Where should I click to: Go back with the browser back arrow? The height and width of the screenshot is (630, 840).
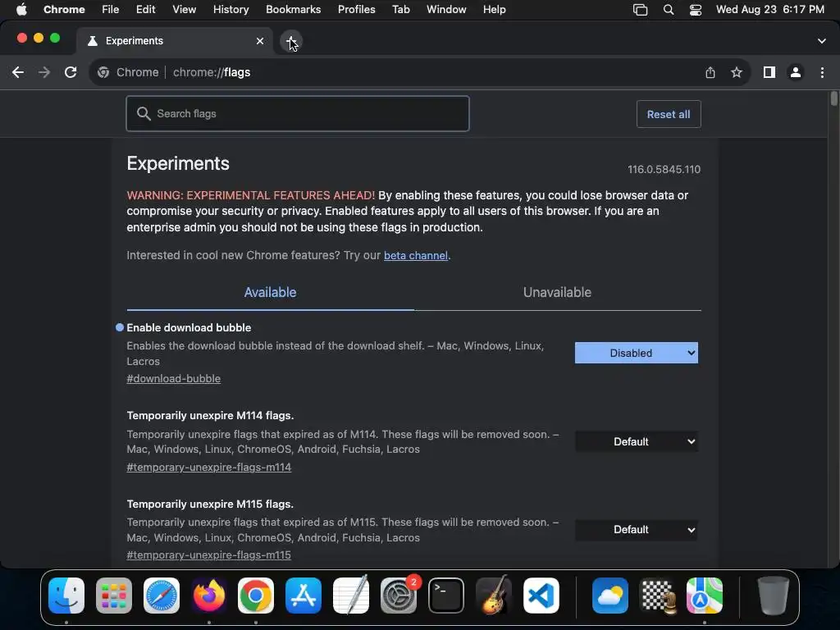(18, 72)
